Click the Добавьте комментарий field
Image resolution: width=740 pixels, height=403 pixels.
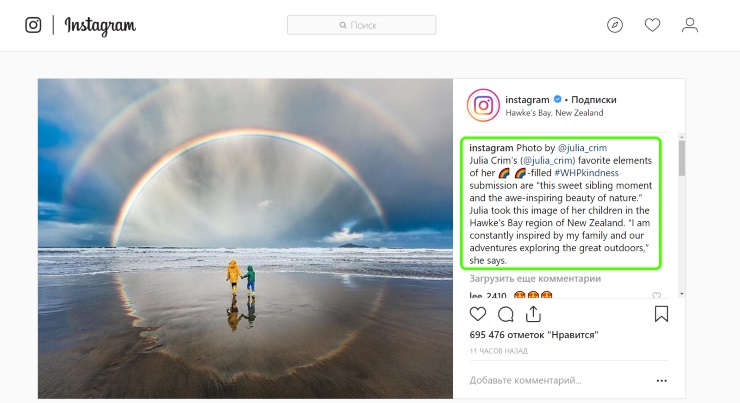[x=525, y=380]
